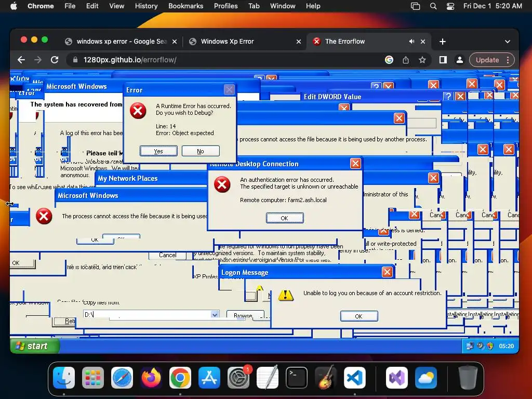Click the Chrome Update button

(x=487, y=60)
